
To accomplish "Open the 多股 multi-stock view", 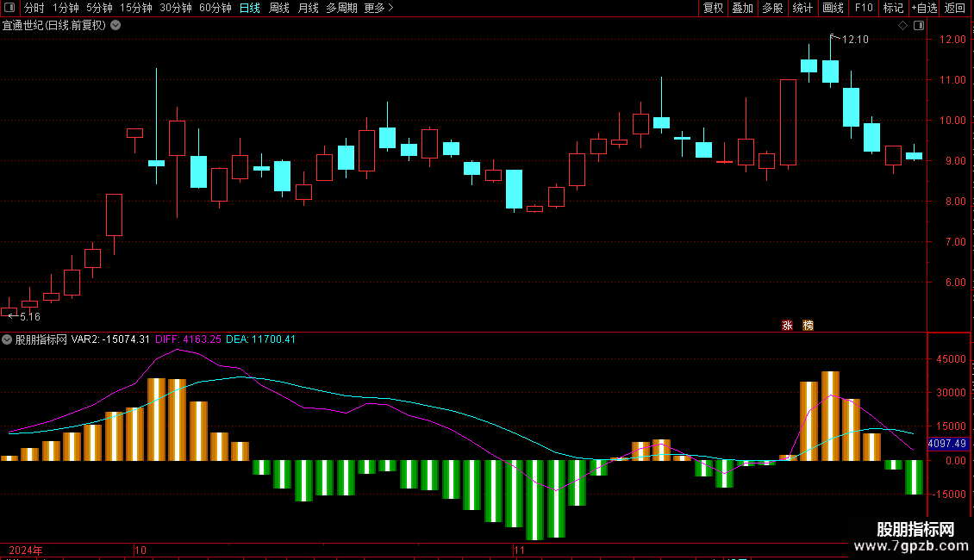I will click(x=773, y=8).
